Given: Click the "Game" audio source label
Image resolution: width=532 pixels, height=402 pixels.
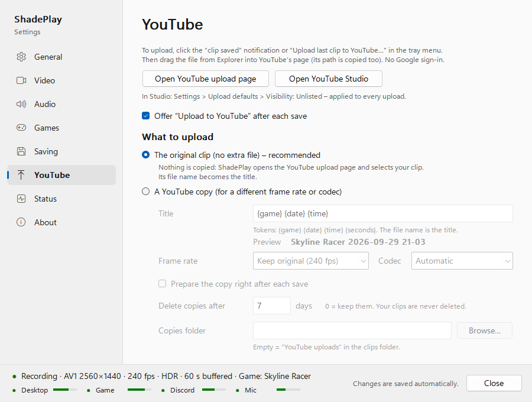Looking at the screenshot, I should [x=105, y=390].
